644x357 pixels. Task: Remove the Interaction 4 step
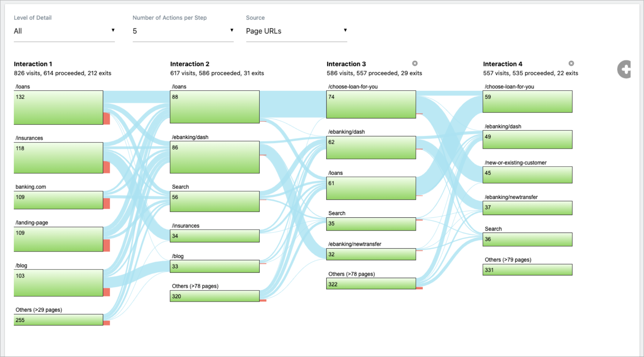click(571, 63)
